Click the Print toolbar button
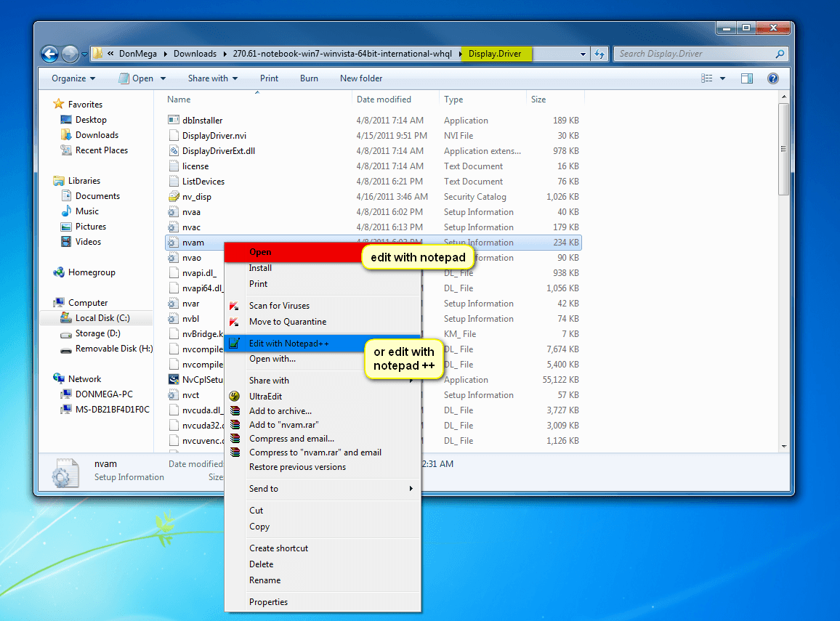The height and width of the screenshot is (621, 840). [269, 78]
